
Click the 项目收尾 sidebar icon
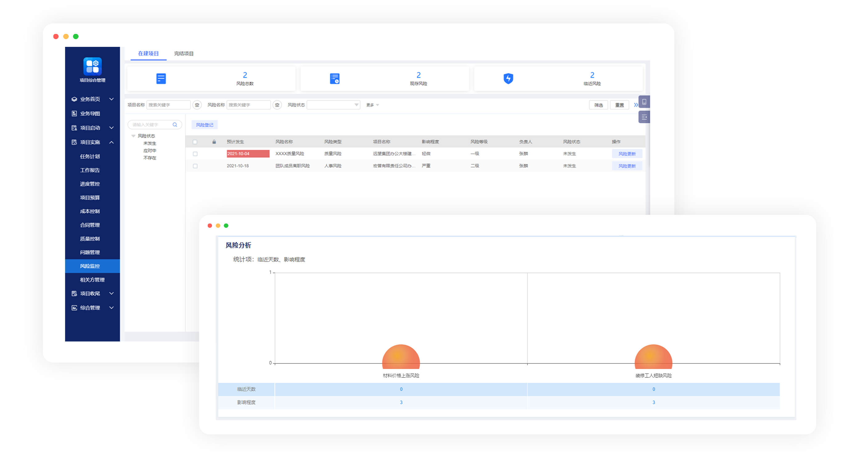click(x=74, y=293)
